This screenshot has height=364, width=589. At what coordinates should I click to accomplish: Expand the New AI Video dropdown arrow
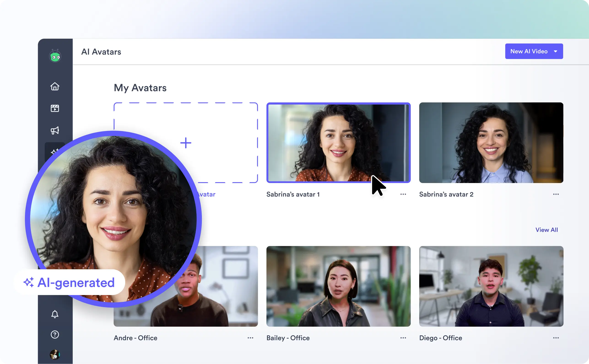click(x=556, y=51)
